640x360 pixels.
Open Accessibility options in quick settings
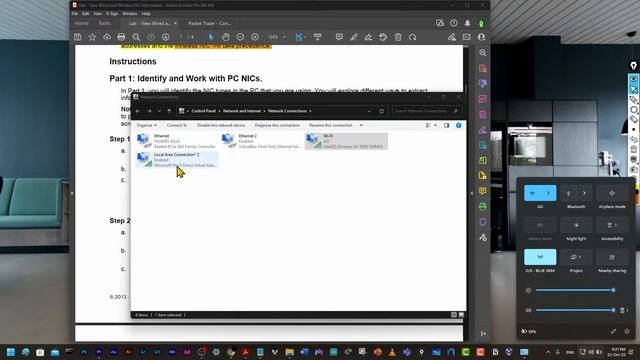[x=612, y=225]
